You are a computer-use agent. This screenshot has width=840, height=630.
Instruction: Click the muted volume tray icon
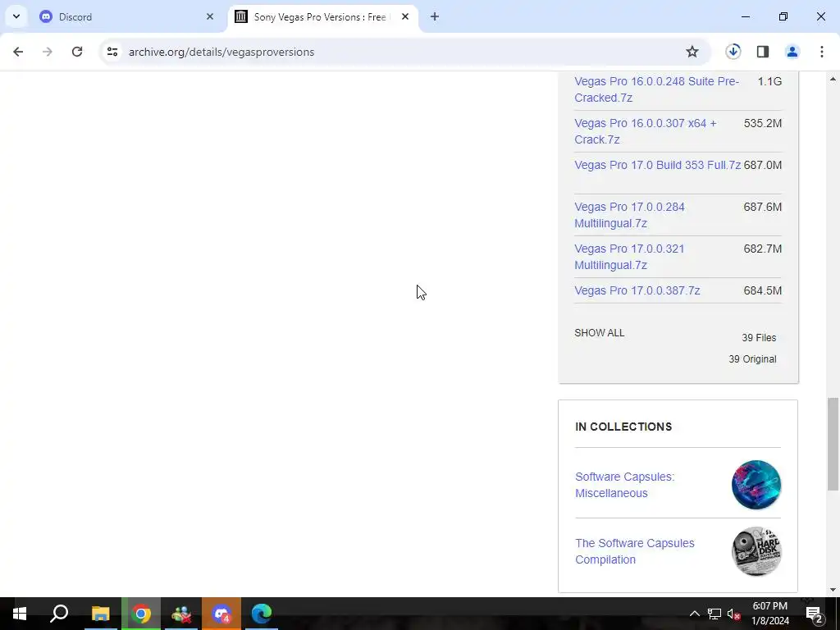point(733,614)
